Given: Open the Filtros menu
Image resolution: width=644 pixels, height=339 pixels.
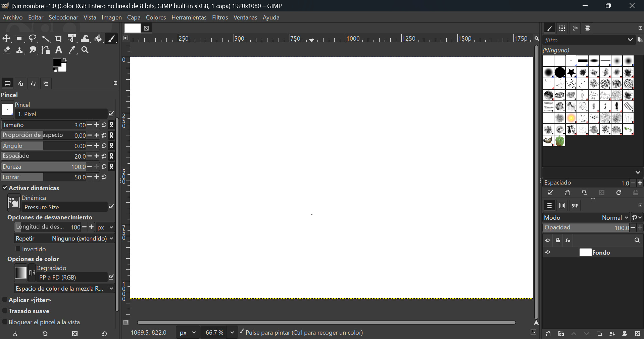Looking at the screenshot, I should point(220,17).
